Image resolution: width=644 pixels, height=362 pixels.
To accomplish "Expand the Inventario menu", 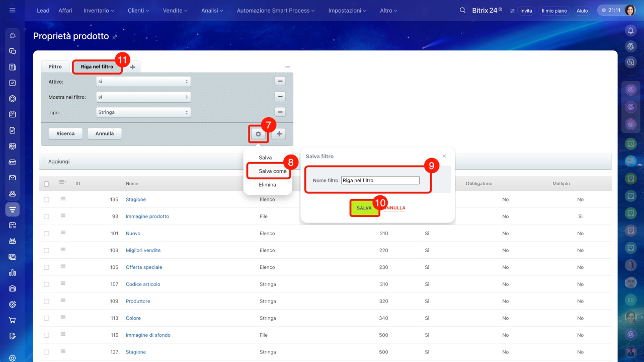I will 99,11.
